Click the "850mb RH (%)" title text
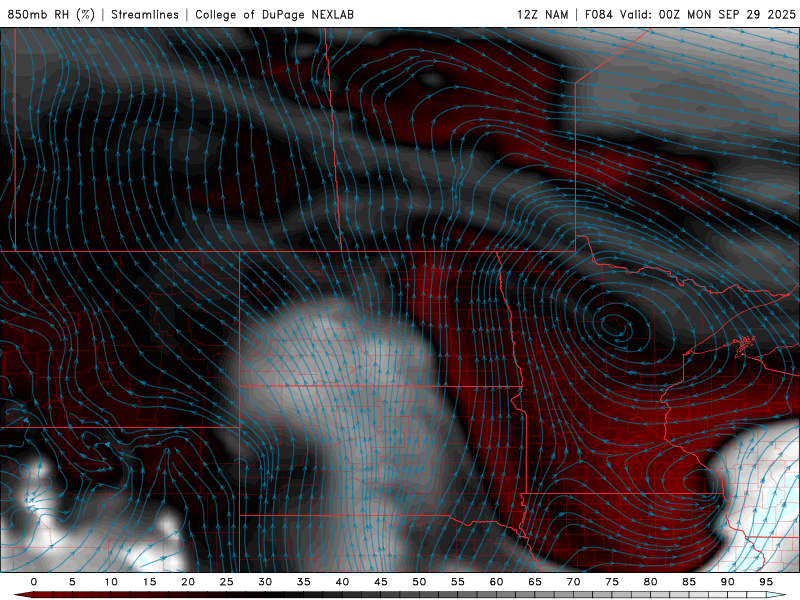The height and width of the screenshot is (600, 800). (x=51, y=14)
